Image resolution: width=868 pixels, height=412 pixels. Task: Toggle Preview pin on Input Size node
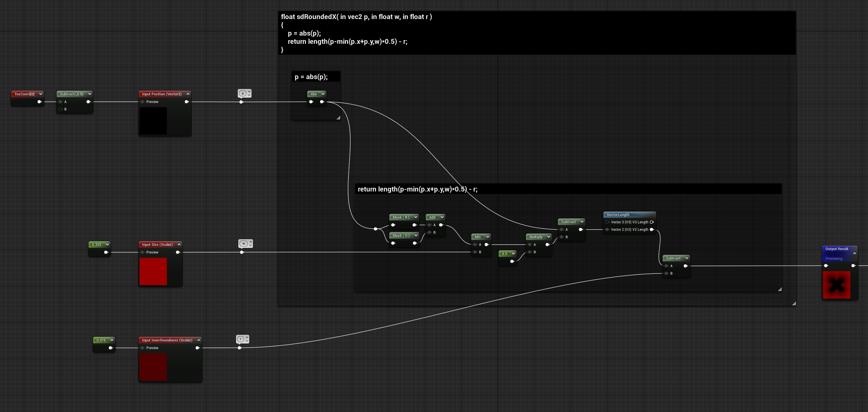(x=143, y=252)
